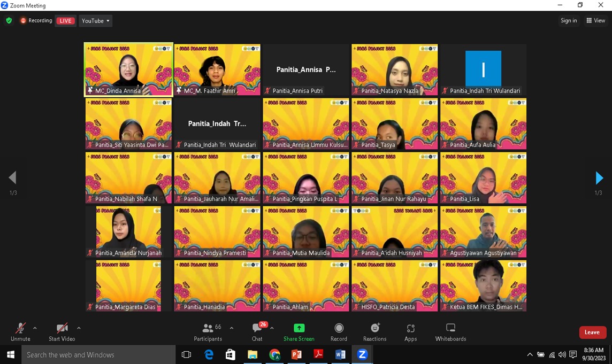Go to next gallery page with right arrow

[599, 177]
